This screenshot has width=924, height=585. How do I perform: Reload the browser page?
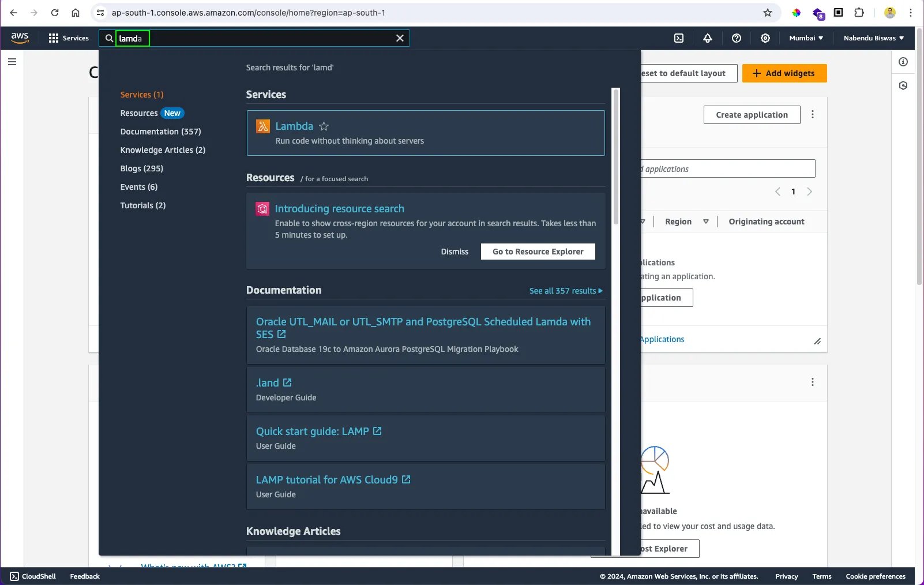[x=55, y=13]
